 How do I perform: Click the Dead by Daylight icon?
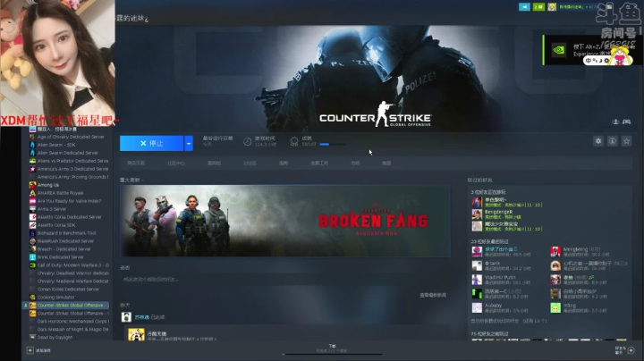coord(32,337)
